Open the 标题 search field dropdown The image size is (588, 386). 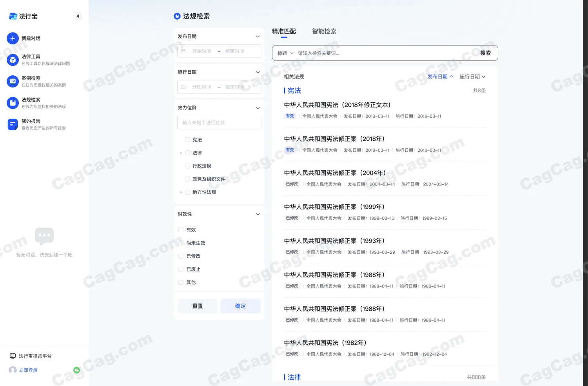tap(285, 53)
